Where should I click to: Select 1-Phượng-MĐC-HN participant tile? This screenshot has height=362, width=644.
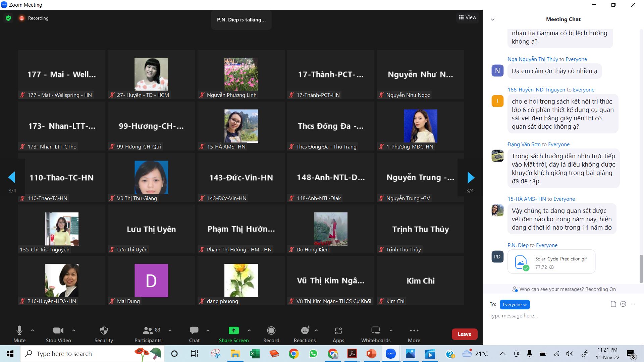pyautogui.click(x=421, y=126)
